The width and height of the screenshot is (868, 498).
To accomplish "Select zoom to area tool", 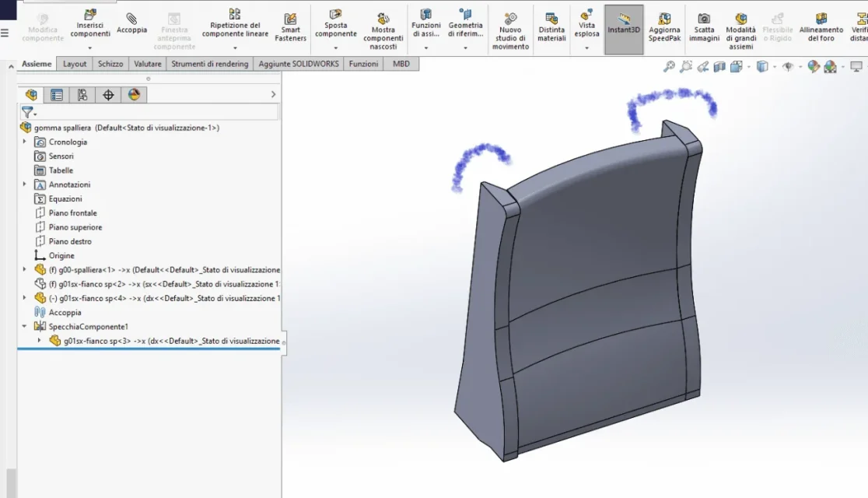I will [x=686, y=67].
